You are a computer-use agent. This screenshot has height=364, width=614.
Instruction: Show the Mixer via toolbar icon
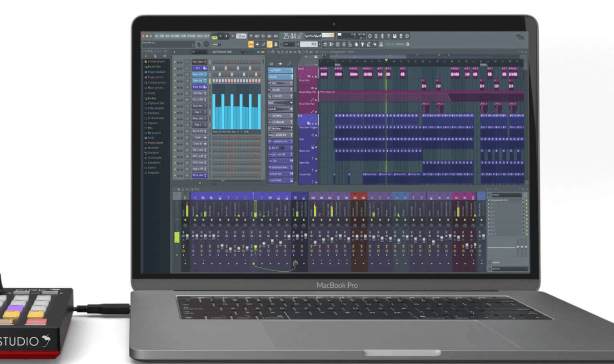point(344,44)
